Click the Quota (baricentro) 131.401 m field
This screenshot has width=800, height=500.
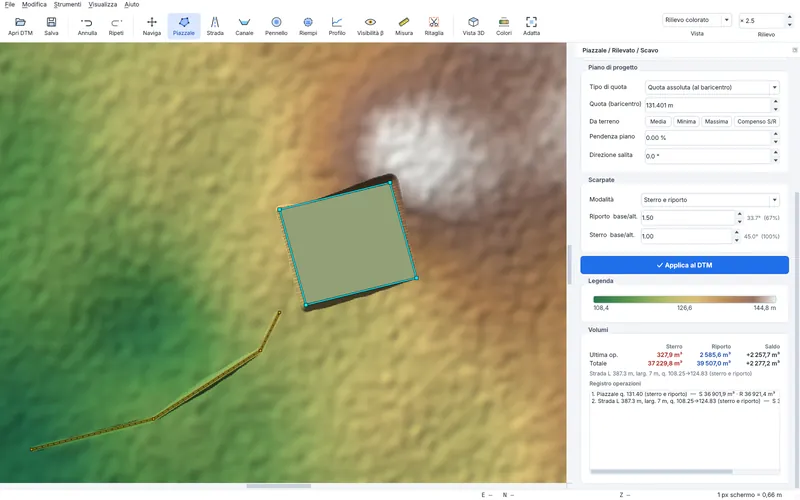point(708,105)
